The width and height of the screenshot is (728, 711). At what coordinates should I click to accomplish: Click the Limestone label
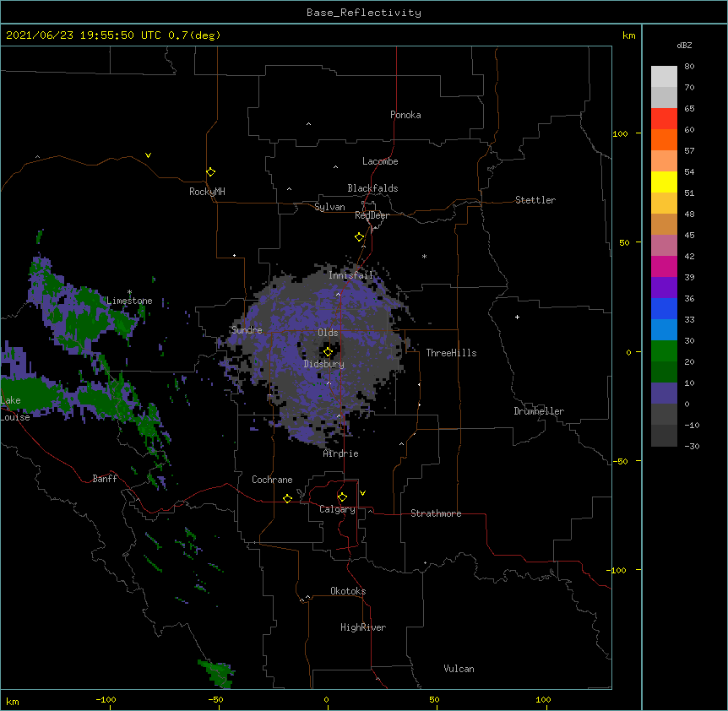coord(129,301)
